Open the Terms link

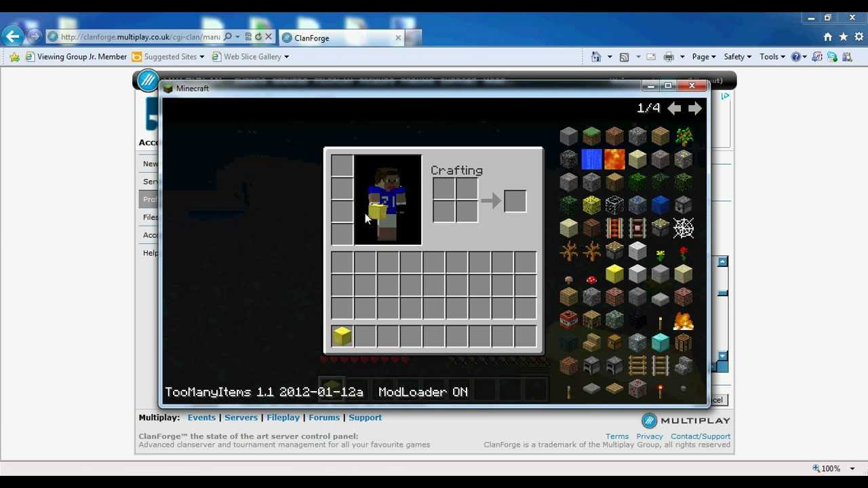(x=617, y=436)
